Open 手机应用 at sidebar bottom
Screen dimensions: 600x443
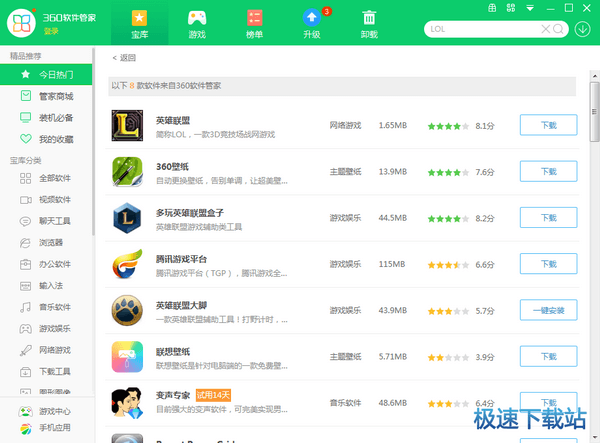click(x=45, y=428)
